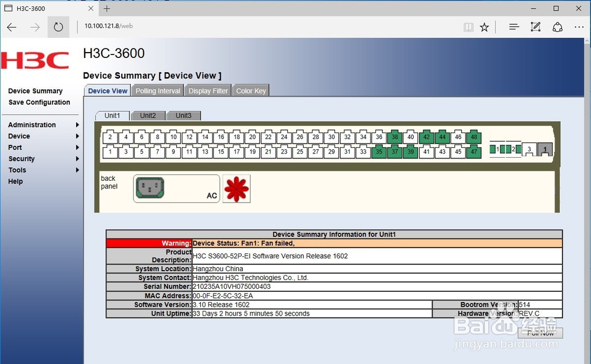The width and height of the screenshot is (591, 364).
Task: Add page to favorites with star icon
Action: (485, 27)
